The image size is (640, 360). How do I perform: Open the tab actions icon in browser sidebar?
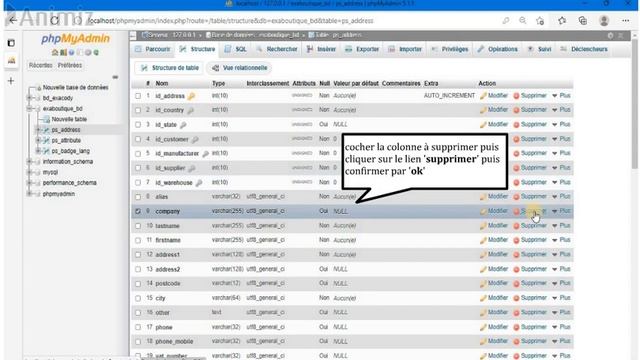pyautogui.click(x=11, y=43)
